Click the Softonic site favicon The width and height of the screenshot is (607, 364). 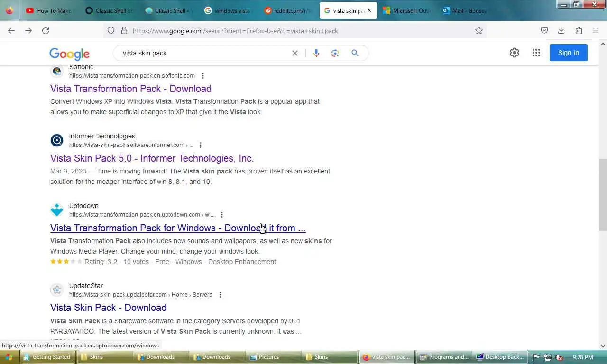pos(57,71)
